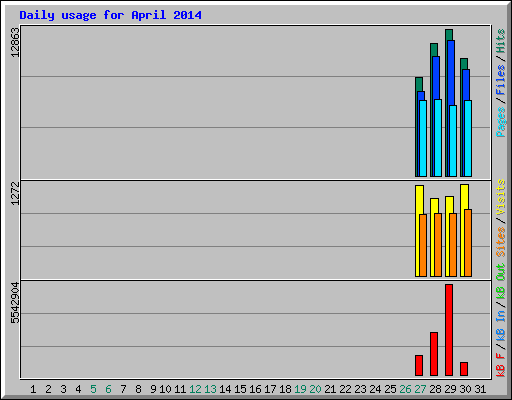Select the dark green hits bar top for day 27
This screenshot has height=400, width=512.
click(x=419, y=84)
